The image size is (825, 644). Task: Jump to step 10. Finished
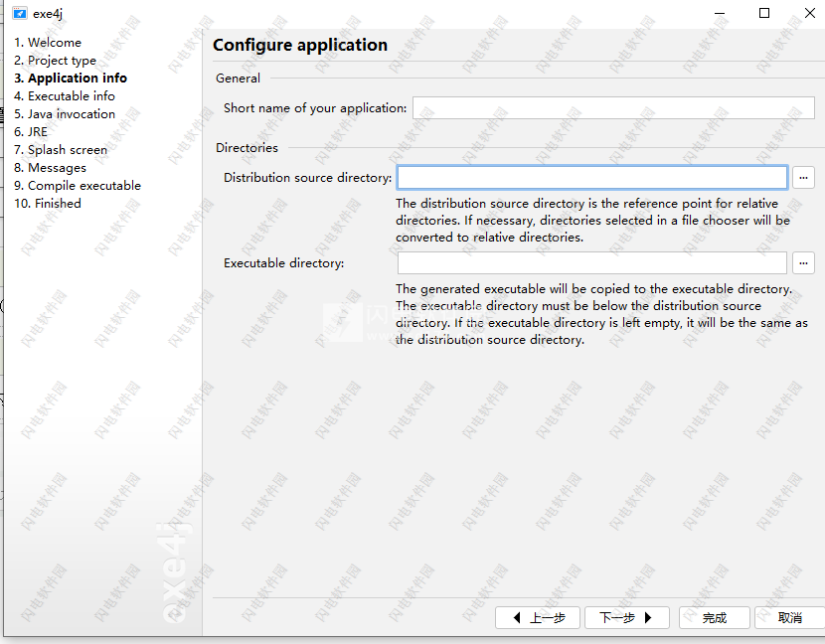tap(48, 204)
